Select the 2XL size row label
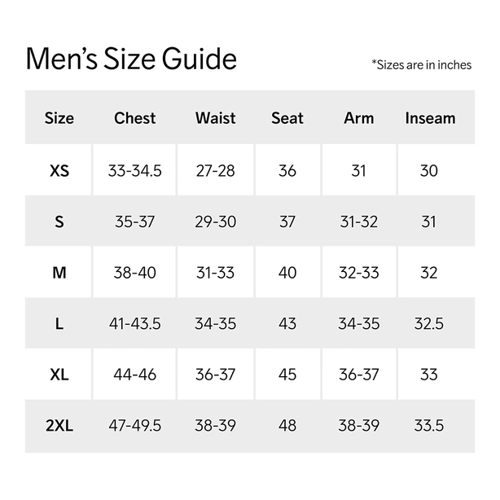 [59, 426]
